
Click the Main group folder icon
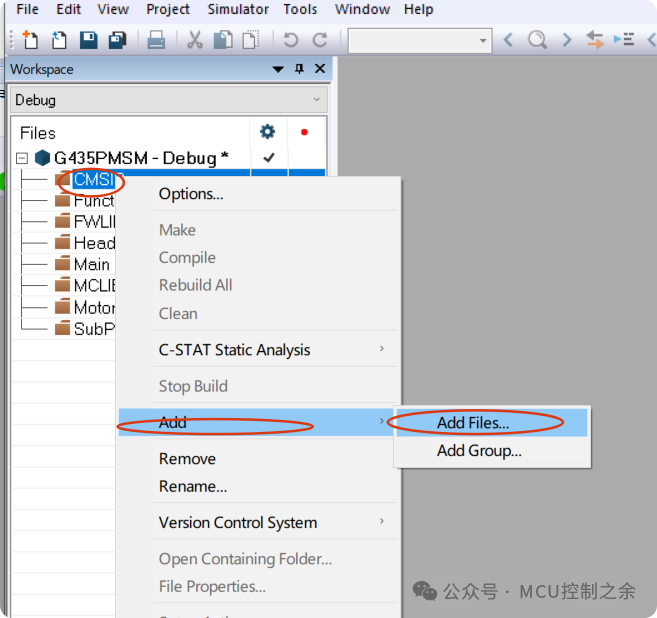(62, 264)
